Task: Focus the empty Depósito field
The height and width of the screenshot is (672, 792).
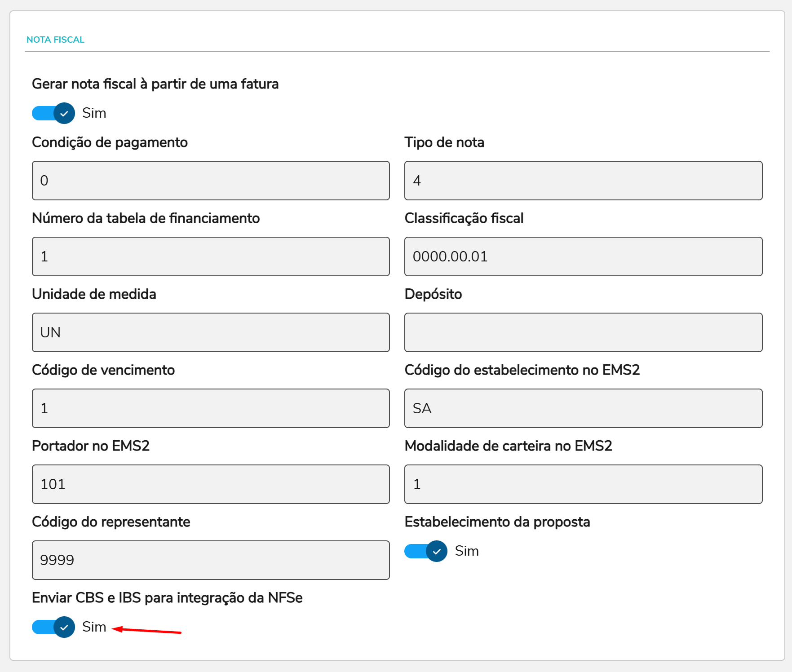Action: [583, 332]
